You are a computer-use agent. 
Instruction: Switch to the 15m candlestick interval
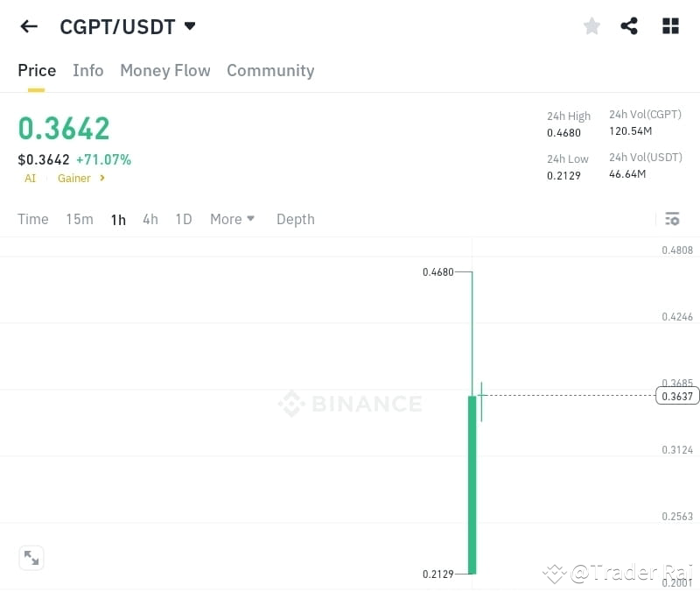pos(79,219)
